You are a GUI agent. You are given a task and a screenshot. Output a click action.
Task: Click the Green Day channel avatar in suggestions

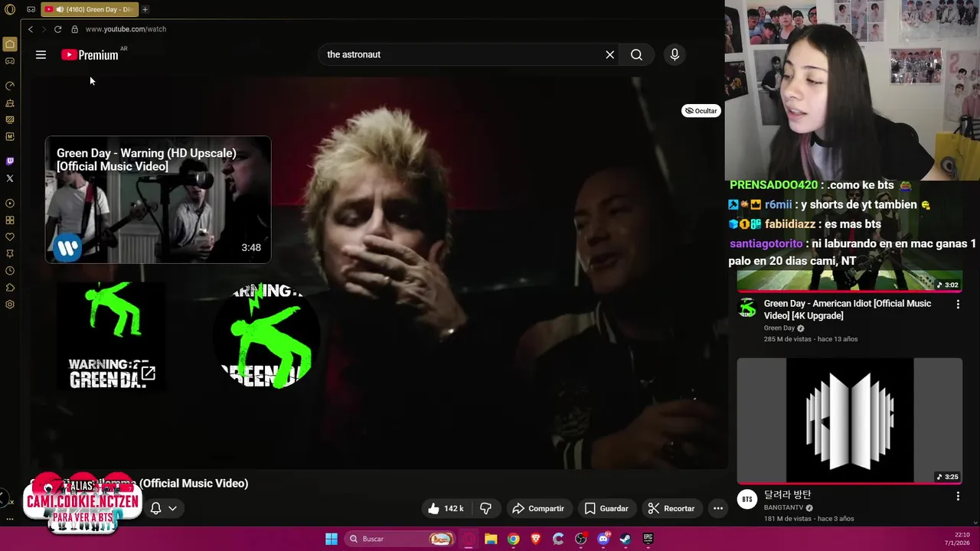(x=747, y=308)
